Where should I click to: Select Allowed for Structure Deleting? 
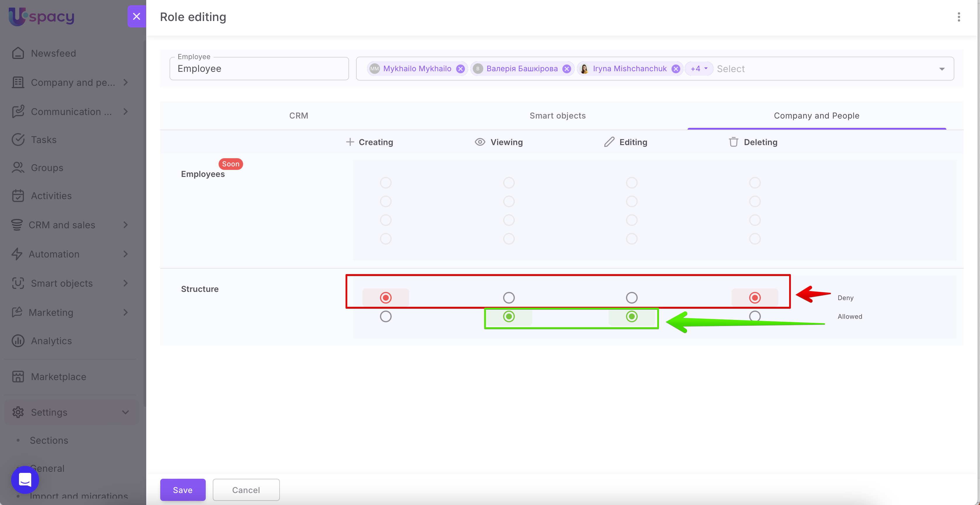coord(754,316)
